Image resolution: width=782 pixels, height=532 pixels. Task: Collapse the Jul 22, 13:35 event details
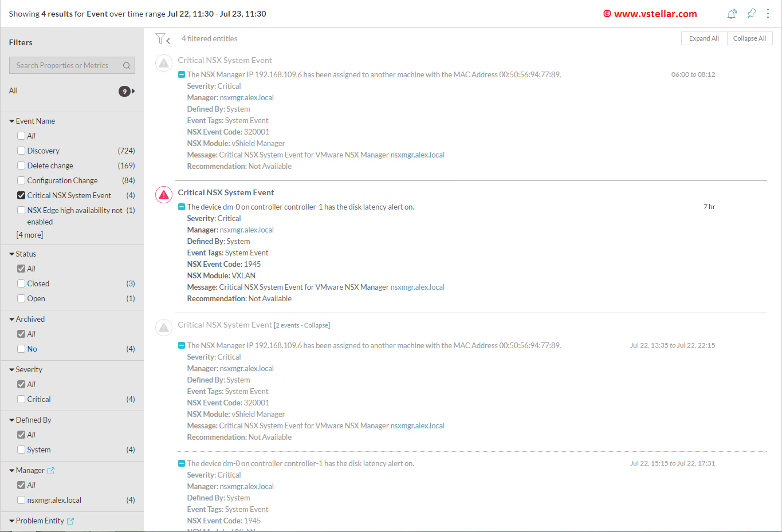click(x=182, y=345)
